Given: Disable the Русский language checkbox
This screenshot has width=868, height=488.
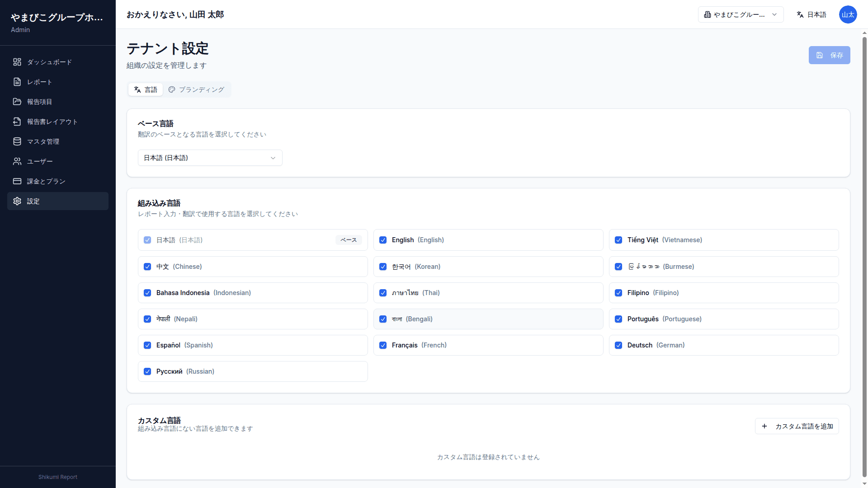Looking at the screenshot, I should [x=147, y=371].
